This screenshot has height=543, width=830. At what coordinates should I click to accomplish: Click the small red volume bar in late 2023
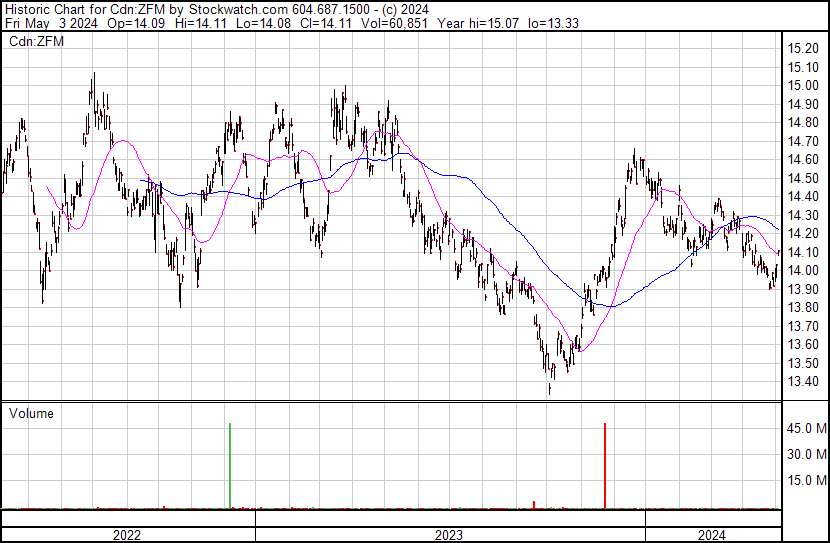pyautogui.click(x=534, y=505)
